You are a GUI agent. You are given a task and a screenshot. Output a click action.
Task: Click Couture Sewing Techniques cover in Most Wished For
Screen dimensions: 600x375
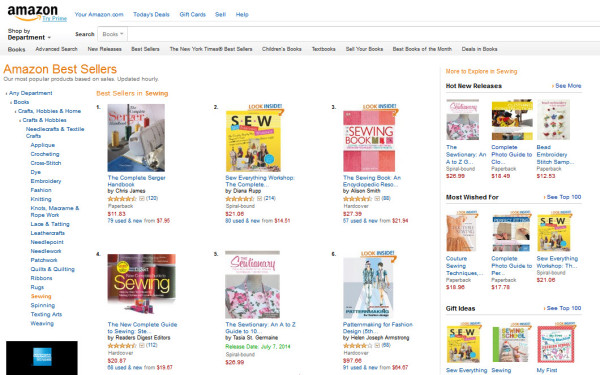pos(461,232)
